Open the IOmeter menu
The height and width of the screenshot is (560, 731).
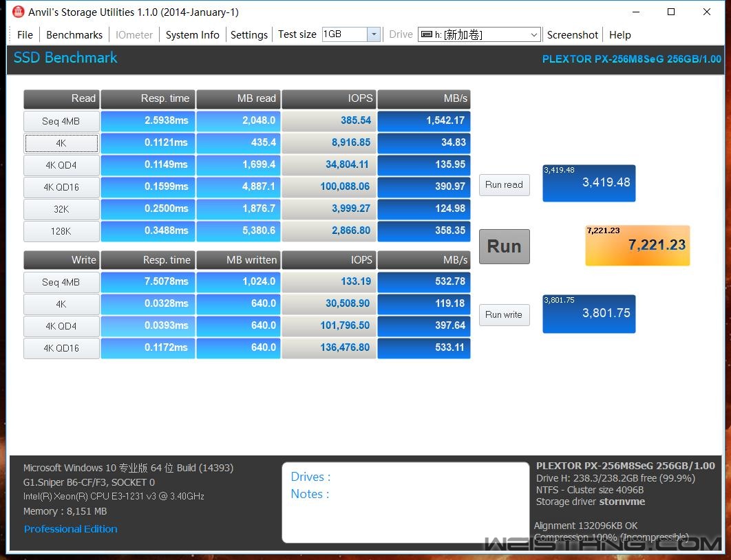click(134, 35)
